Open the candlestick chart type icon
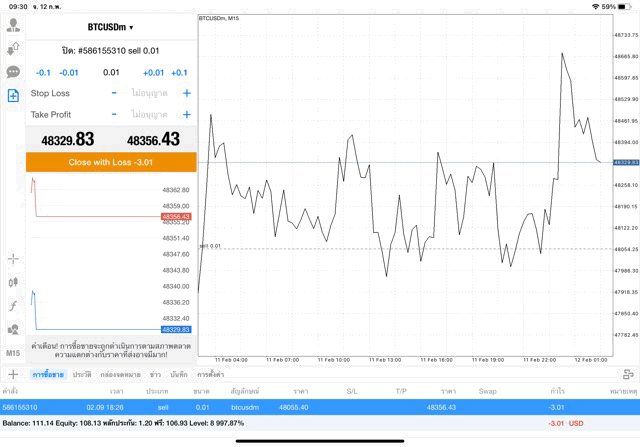The width and height of the screenshot is (640, 447). [x=13, y=282]
